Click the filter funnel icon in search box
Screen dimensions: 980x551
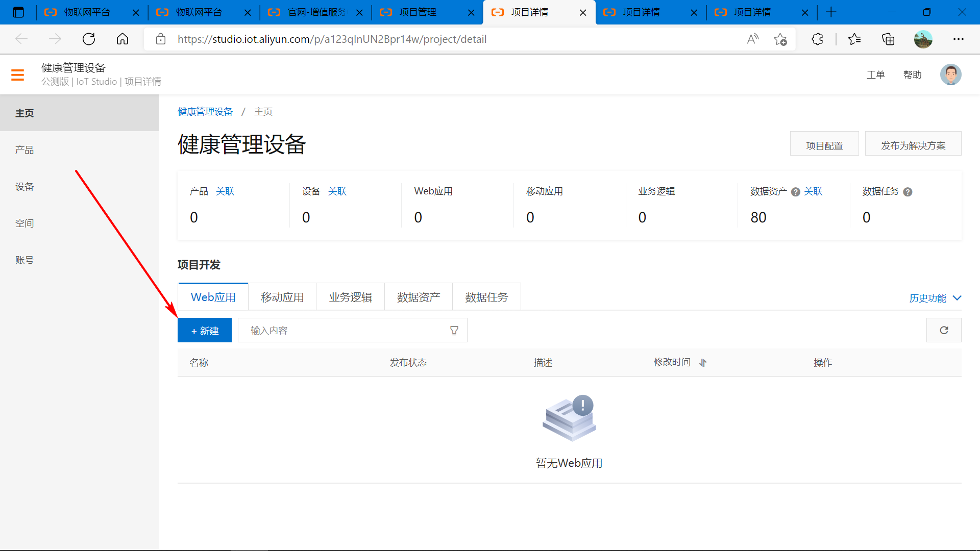click(x=454, y=331)
